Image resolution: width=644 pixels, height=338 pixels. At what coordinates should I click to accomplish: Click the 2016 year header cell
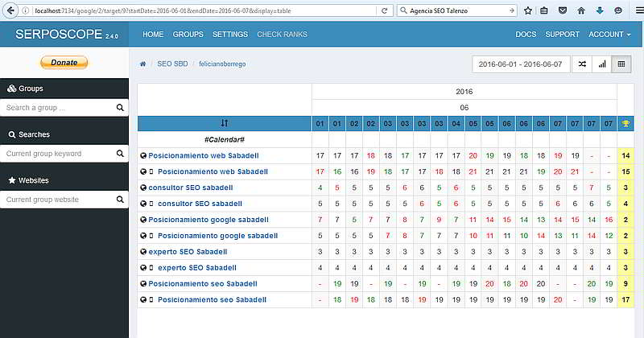click(x=464, y=92)
